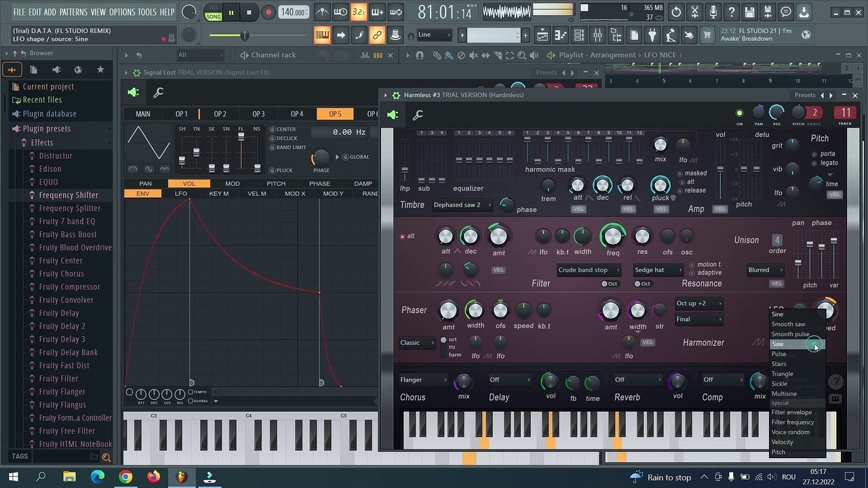Click the tempo 140.000 field

click(292, 12)
